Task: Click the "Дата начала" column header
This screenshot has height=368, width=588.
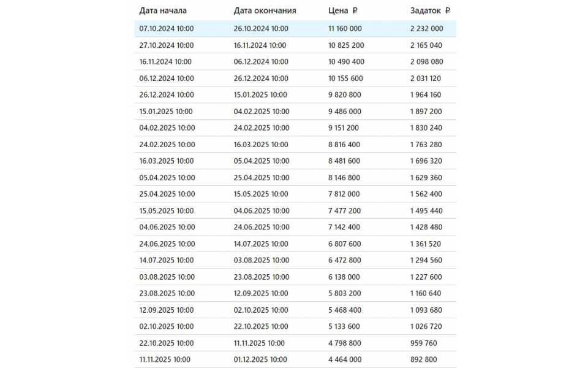Action: pos(163,10)
